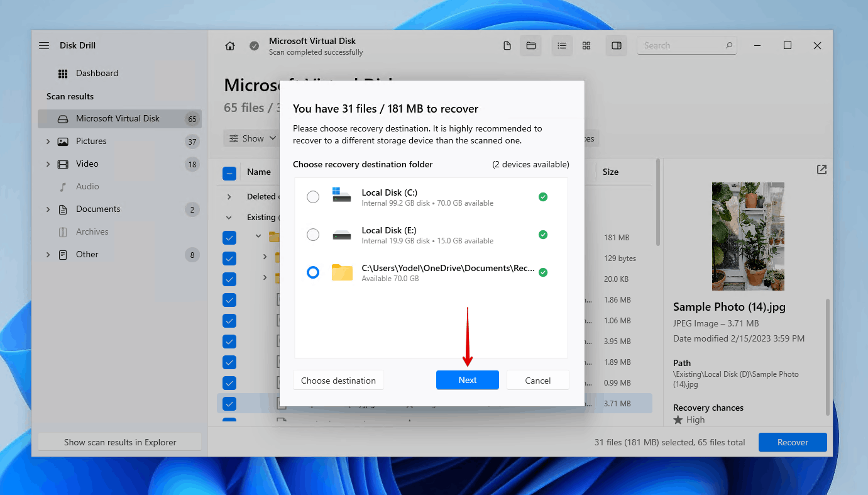The height and width of the screenshot is (495, 868).
Task: Click the 65 count badge for Virtual Disk
Action: 192,119
